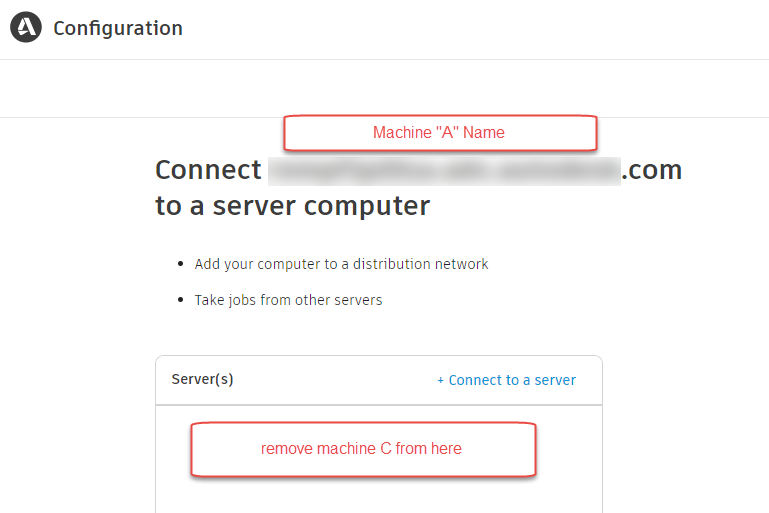The height and width of the screenshot is (513, 769).
Task: Select the Add your computer bullet text
Action: 341,264
